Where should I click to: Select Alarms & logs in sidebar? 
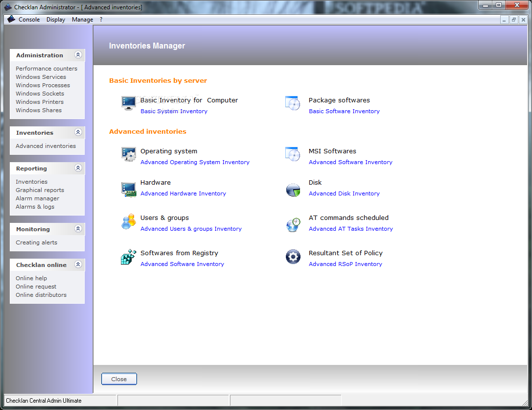35,207
